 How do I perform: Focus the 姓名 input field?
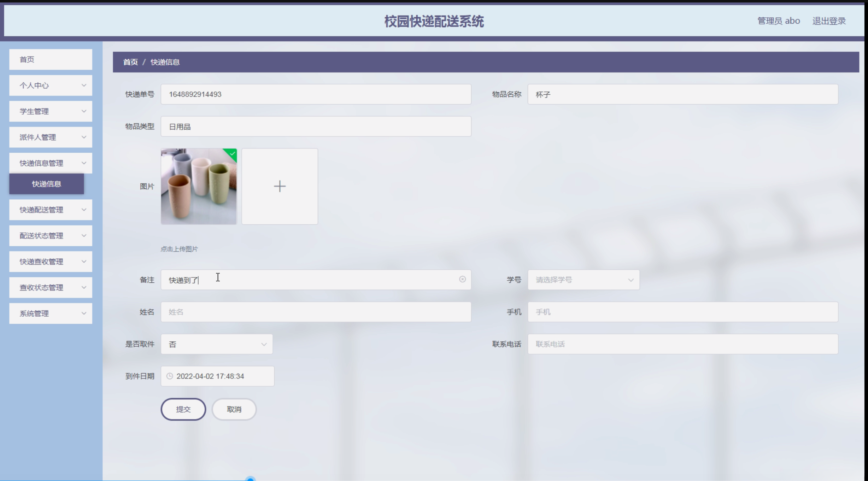pos(316,312)
